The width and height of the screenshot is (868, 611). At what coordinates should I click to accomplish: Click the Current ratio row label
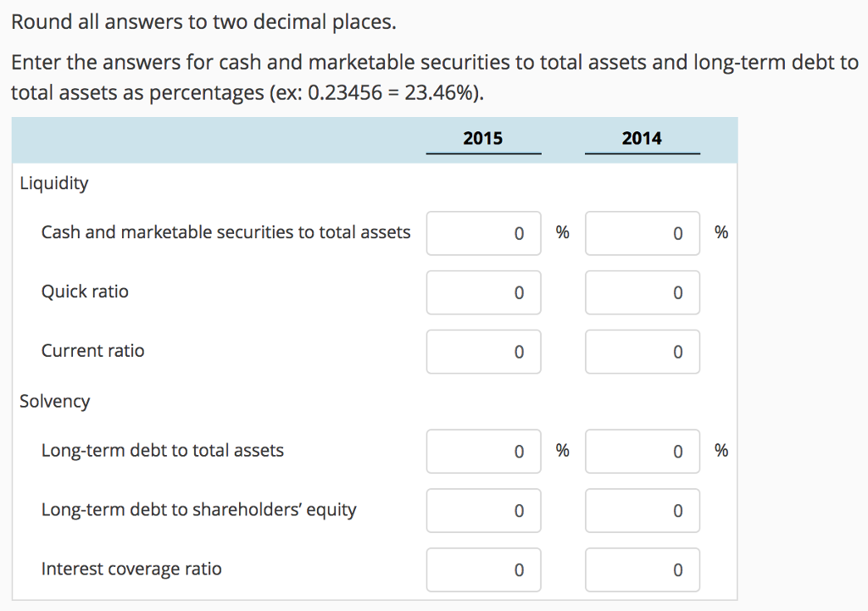pos(92,351)
